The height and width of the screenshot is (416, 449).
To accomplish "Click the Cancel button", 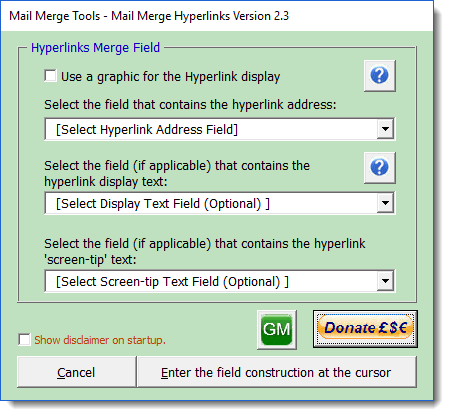I will [77, 372].
